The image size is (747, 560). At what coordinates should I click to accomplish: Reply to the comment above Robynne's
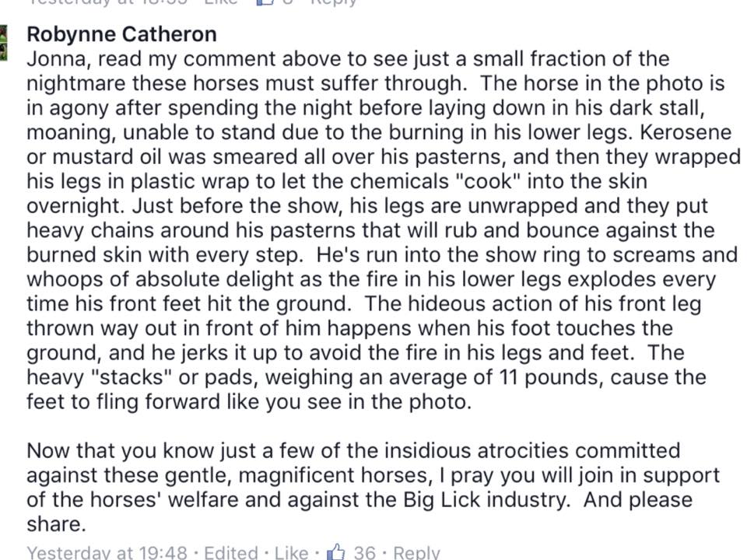(333, 2)
